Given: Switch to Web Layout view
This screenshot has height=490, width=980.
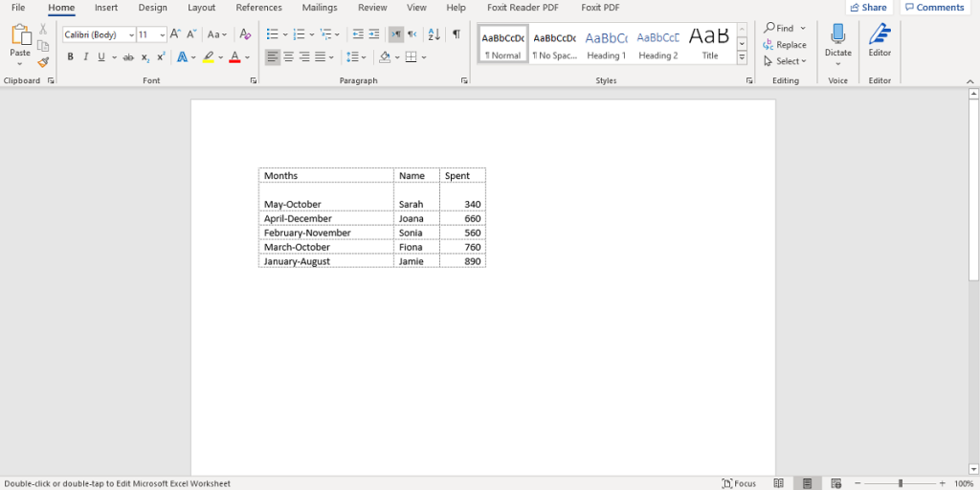Looking at the screenshot, I should [836, 483].
